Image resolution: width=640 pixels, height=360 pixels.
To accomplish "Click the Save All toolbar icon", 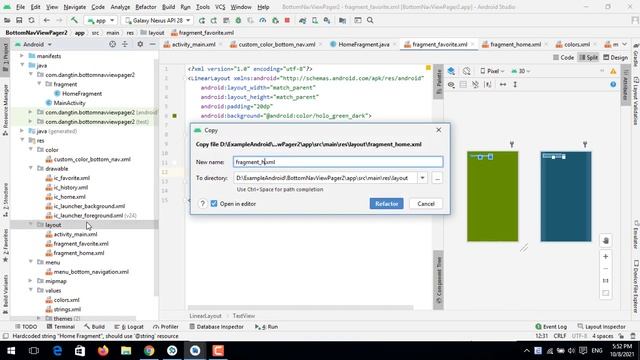I will pos(19,20).
